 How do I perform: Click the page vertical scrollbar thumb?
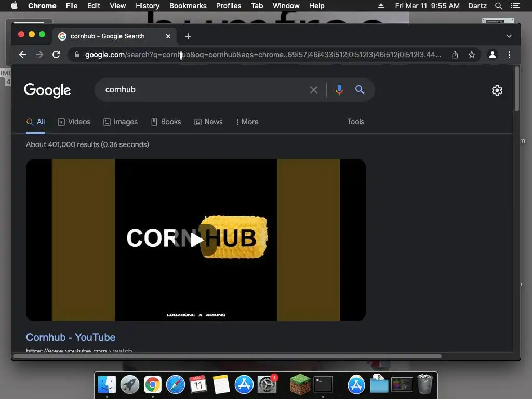pos(517,89)
